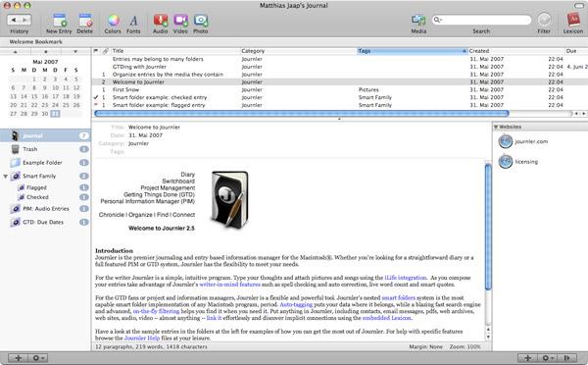The width and height of the screenshot is (588, 365).
Task: Click the attachment paperclip column header
Action: pos(106,51)
